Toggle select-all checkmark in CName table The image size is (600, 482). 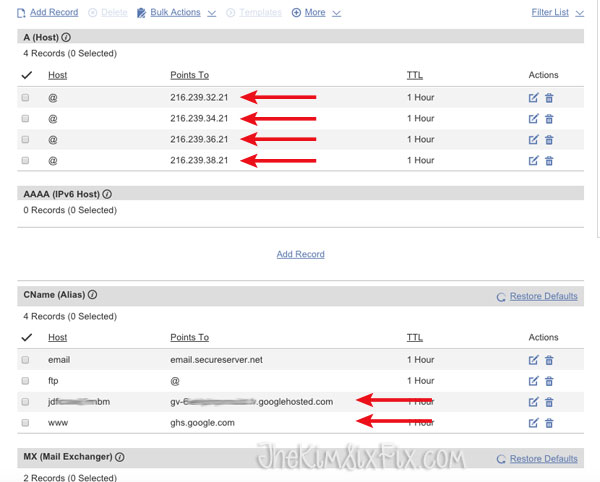pos(27,337)
